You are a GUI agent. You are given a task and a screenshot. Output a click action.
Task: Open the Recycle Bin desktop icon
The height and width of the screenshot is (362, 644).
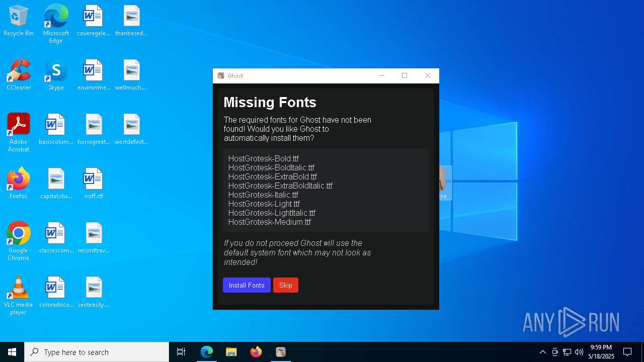19,21
